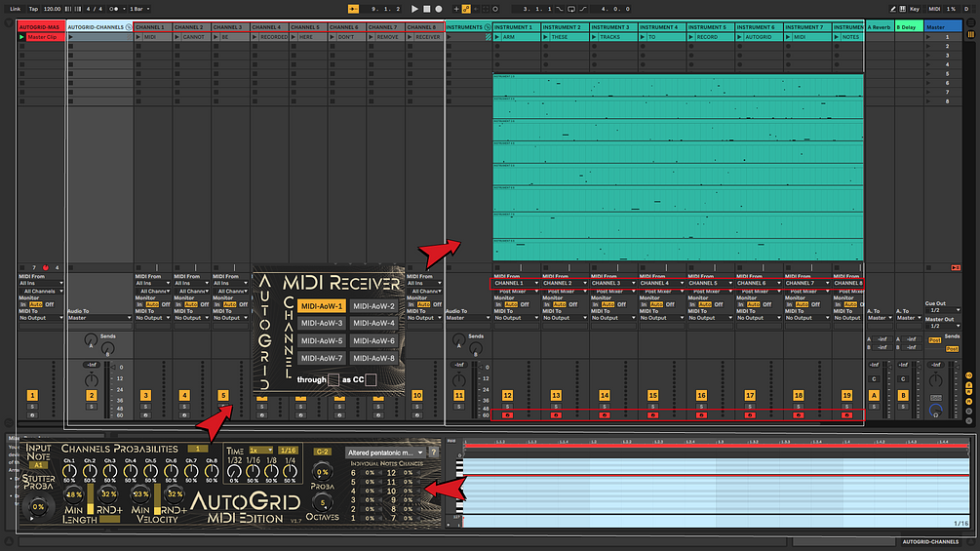
Task: Check the as CC box in MIDI Receiver
Action: click(371, 379)
